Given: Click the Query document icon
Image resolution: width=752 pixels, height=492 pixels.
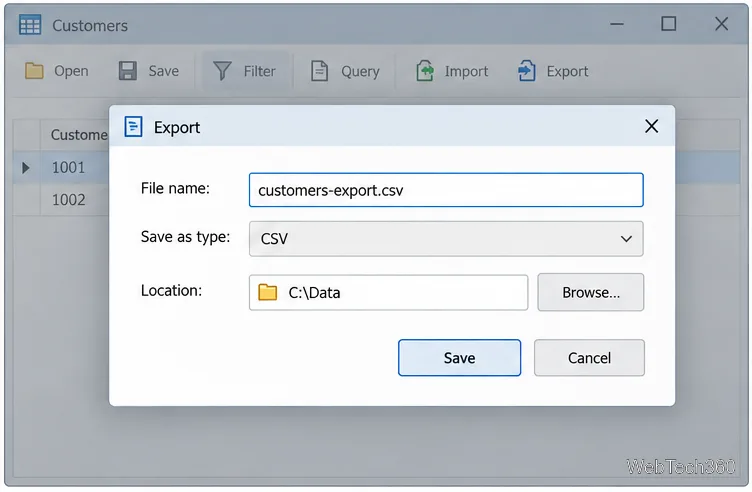Looking at the screenshot, I should point(319,71).
